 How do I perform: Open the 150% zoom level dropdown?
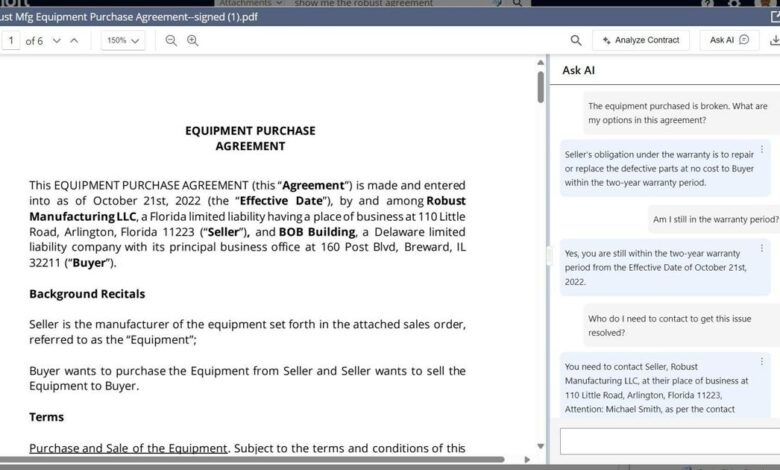click(123, 40)
